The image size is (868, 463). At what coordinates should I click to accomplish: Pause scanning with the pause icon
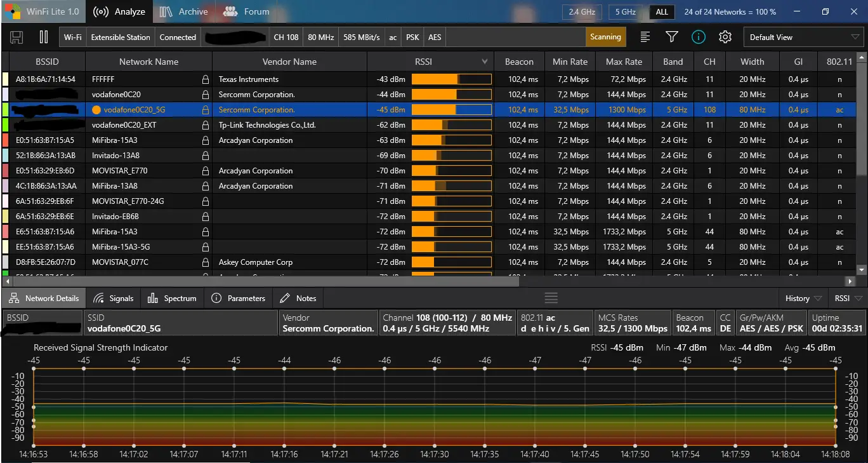44,37
